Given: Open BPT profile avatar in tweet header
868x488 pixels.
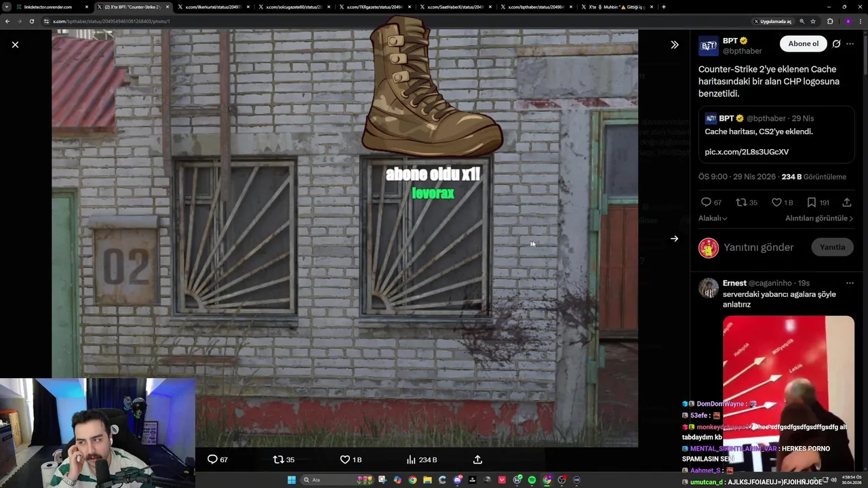Looking at the screenshot, I should click(709, 45).
